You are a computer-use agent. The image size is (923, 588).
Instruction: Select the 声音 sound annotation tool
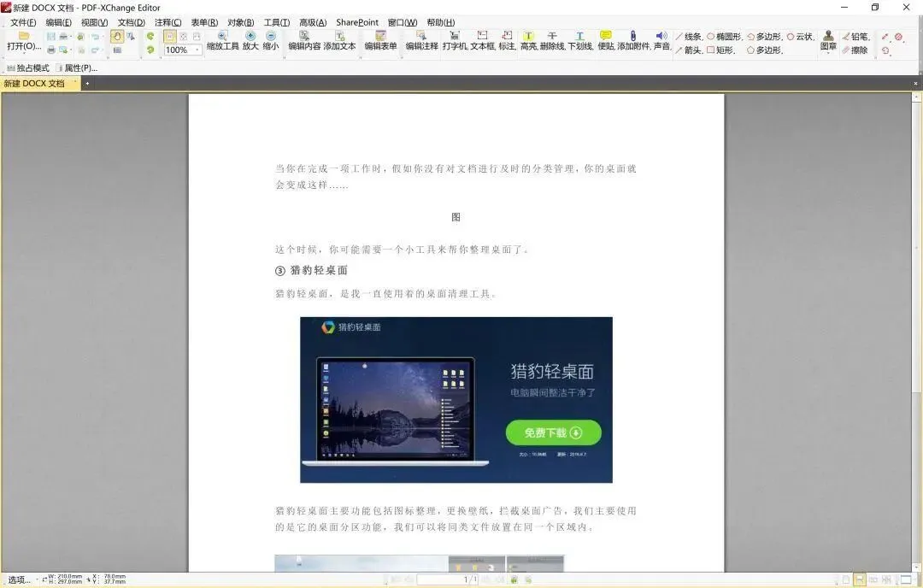[x=661, y=41]
